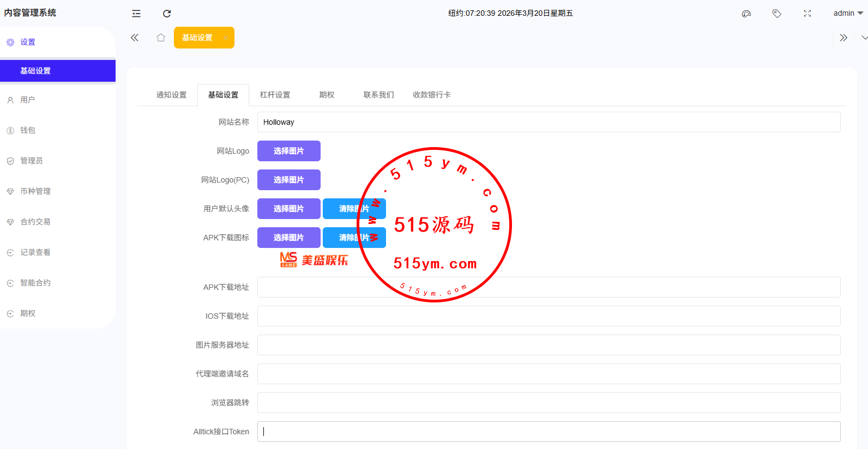The image size is (868, 449).
Task: Open the theme palette icon
Action: [746, 14]
